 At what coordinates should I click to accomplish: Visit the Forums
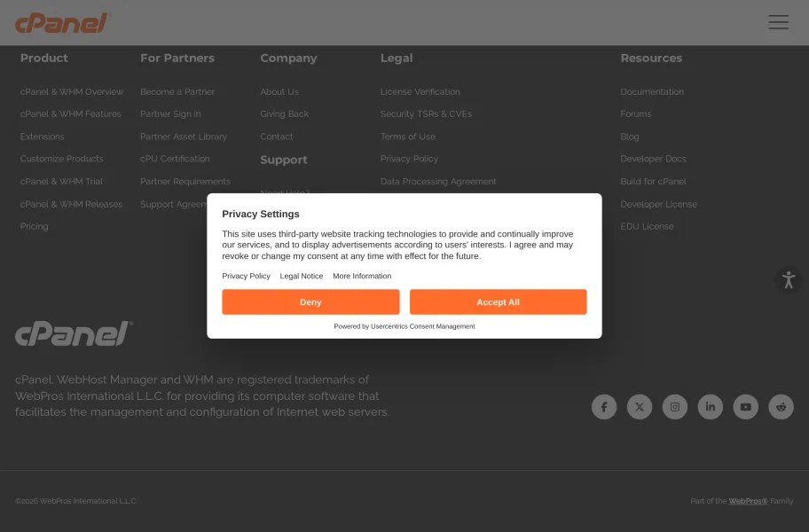[636, 113]
